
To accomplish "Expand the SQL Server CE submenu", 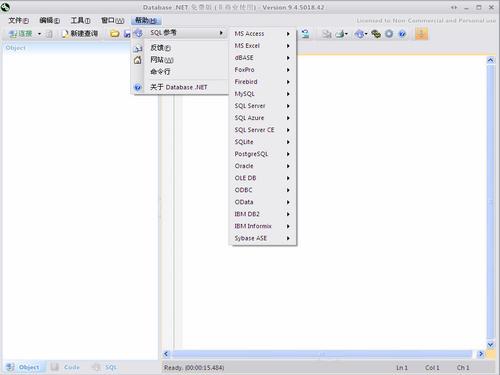I will 263,130.
